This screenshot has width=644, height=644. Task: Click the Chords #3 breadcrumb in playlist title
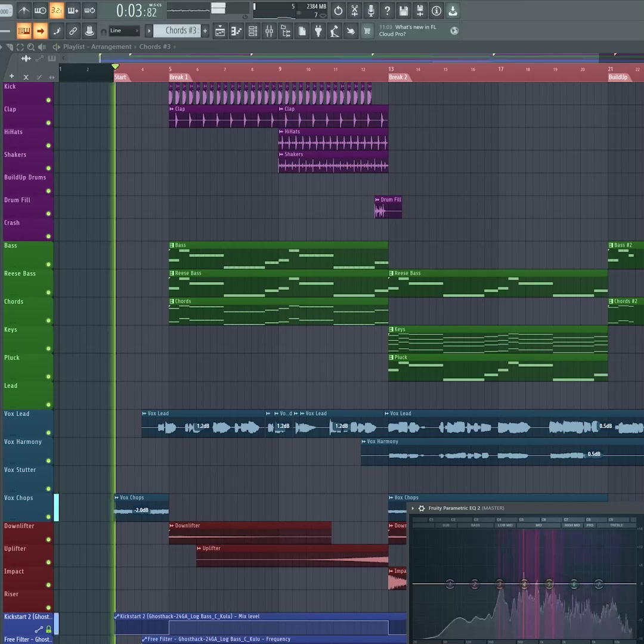click(x=155, y=47)
